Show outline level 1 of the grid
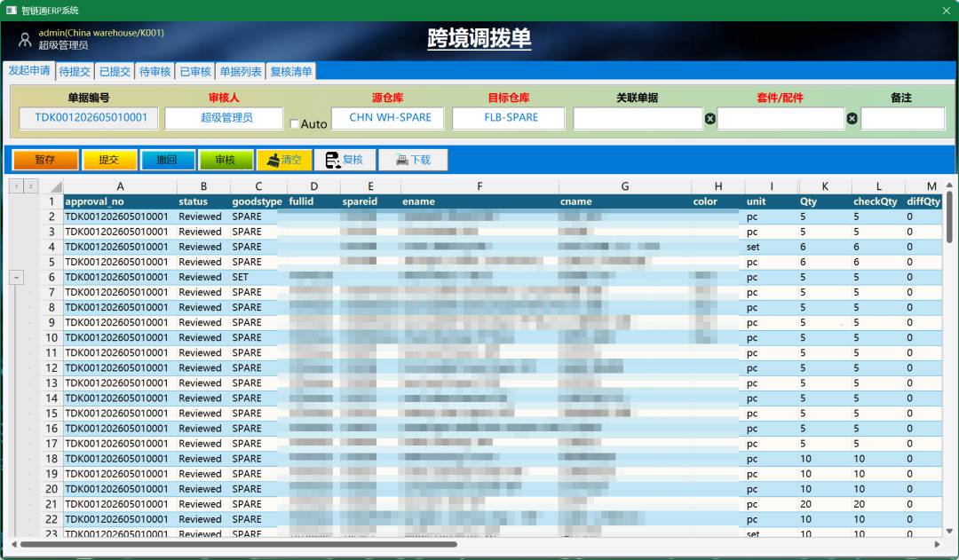The height and width of the screenshot is (560, 959). 17,186
